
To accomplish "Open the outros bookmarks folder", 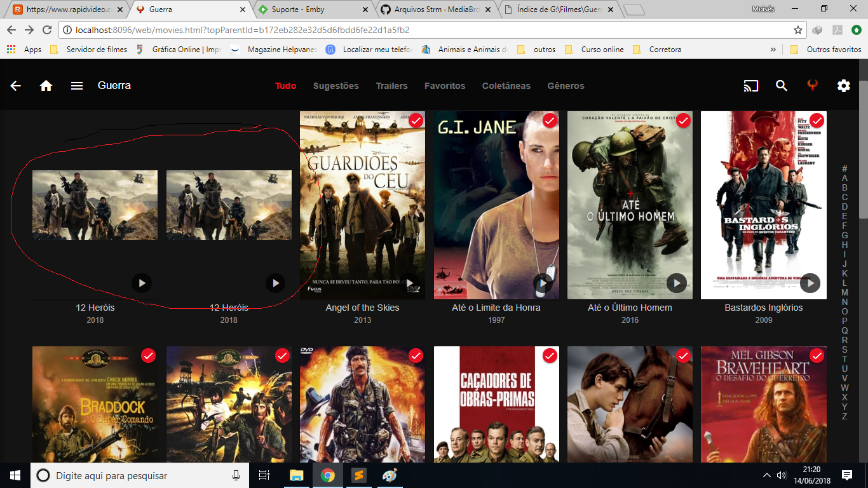I will click(537, 50).
